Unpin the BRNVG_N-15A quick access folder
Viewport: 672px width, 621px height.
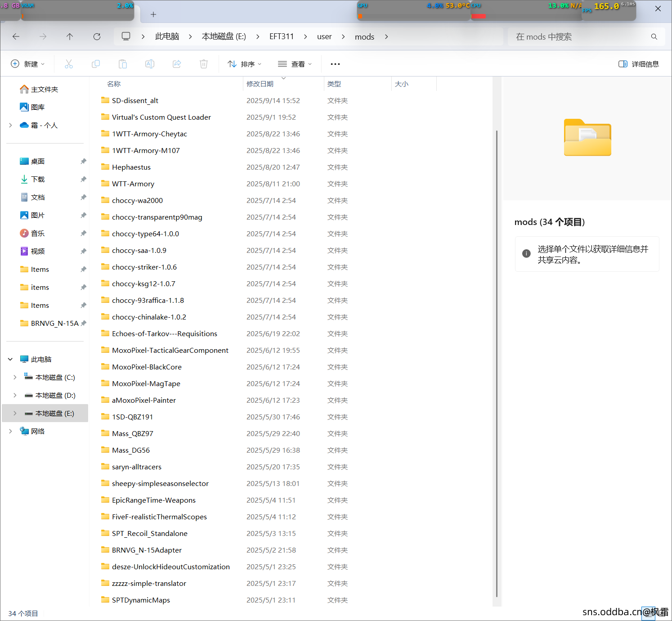[83, 323]
